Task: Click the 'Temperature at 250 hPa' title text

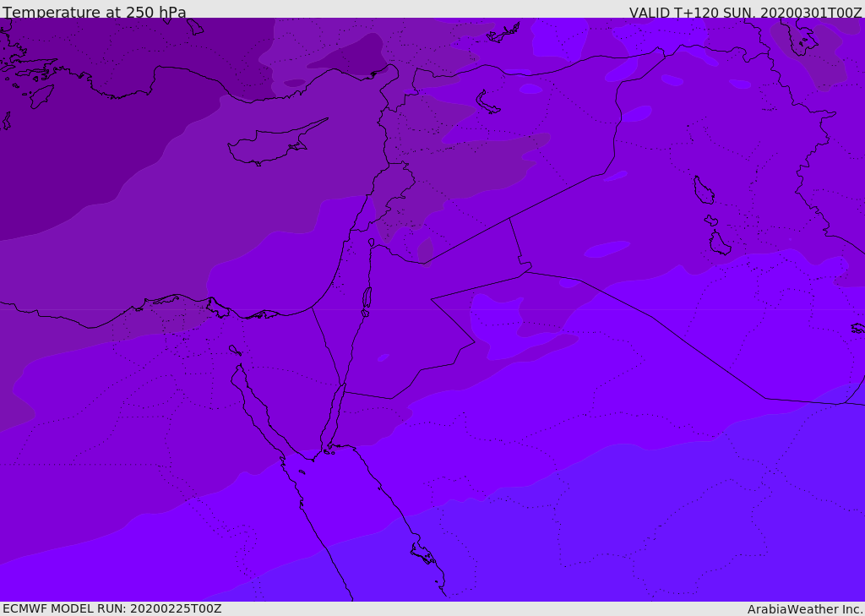Action: point(95,12)
